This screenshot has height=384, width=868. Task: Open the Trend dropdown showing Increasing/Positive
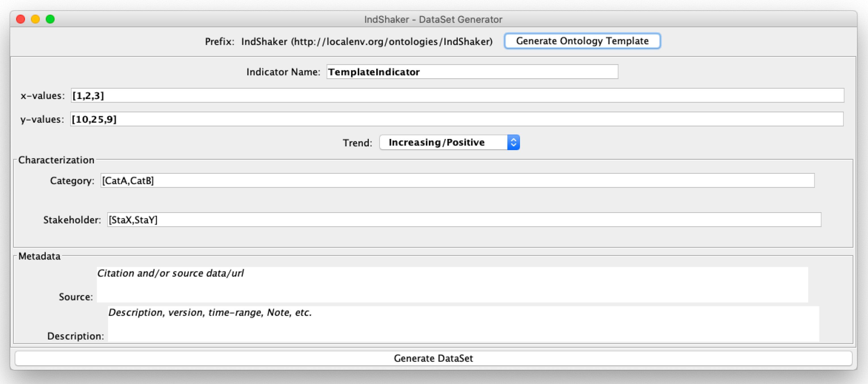pyautogui.click(x=443, y=142)
